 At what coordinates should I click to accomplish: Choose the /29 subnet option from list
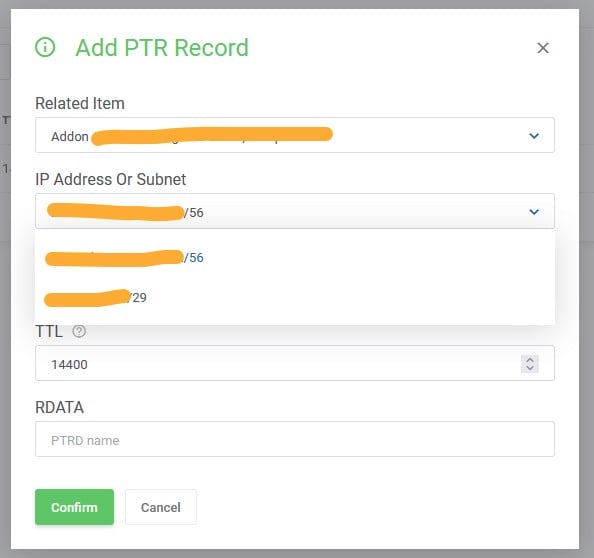point(295,298)
